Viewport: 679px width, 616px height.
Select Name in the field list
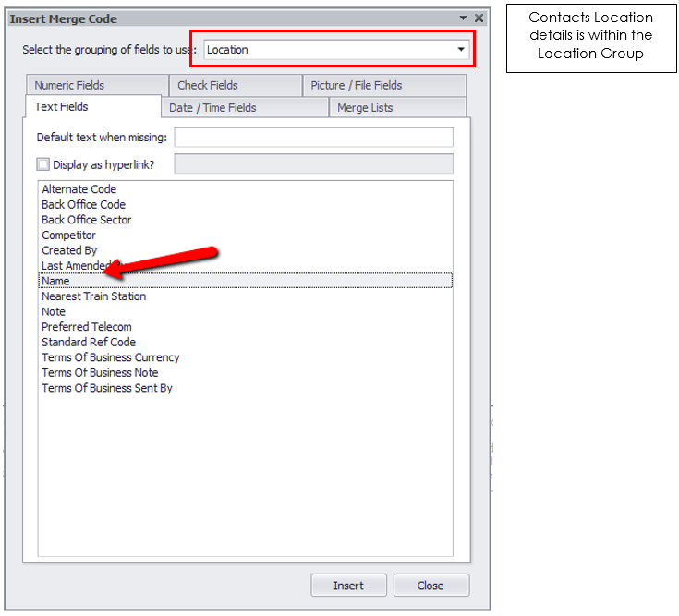55,281
